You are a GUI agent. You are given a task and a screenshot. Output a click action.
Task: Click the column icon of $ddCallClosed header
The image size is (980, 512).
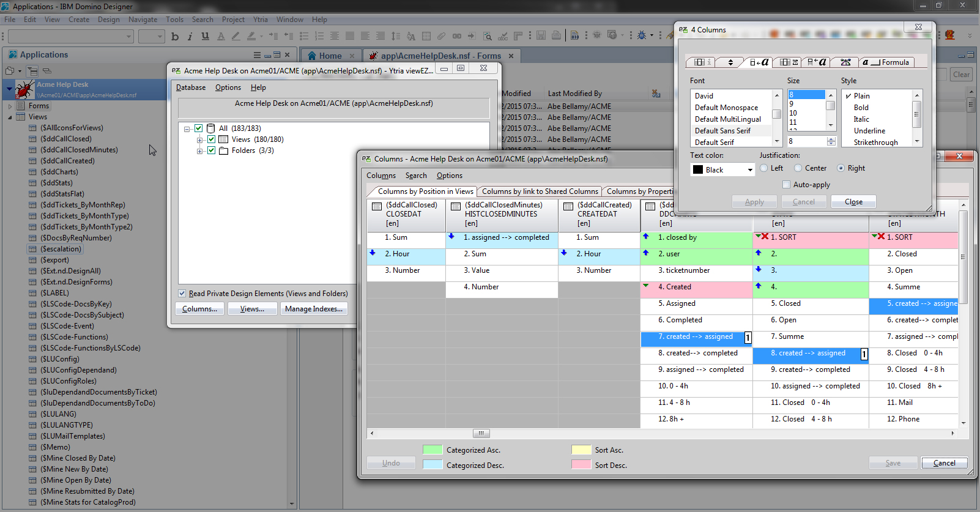click(377, 207)
